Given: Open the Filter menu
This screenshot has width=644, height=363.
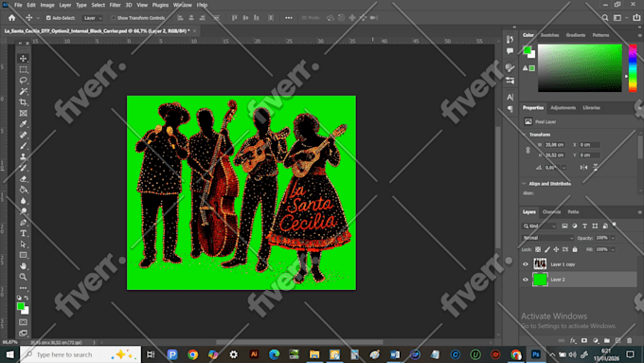Looking at the screenshot, I should click(x=115, y=5).
